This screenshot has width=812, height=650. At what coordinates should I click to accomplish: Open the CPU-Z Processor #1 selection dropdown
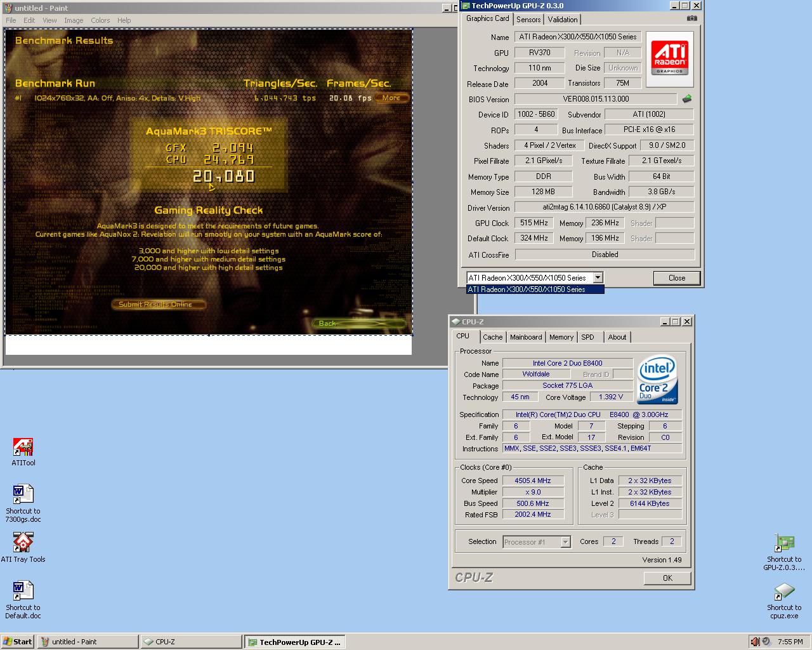[565, 541]
